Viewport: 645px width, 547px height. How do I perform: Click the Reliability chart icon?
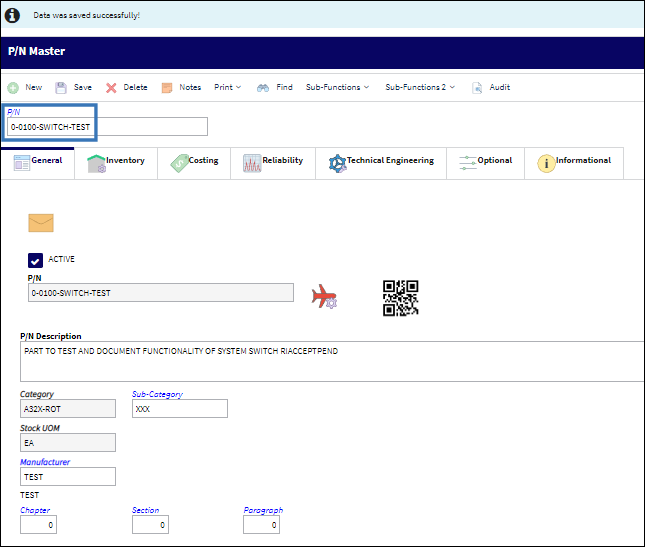[x=252, y=163]
